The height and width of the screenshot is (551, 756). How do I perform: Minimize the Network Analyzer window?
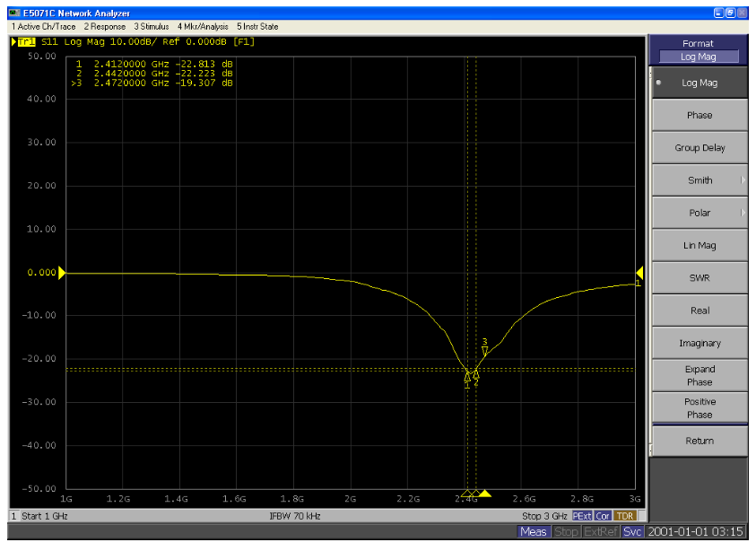coord(719,13)
